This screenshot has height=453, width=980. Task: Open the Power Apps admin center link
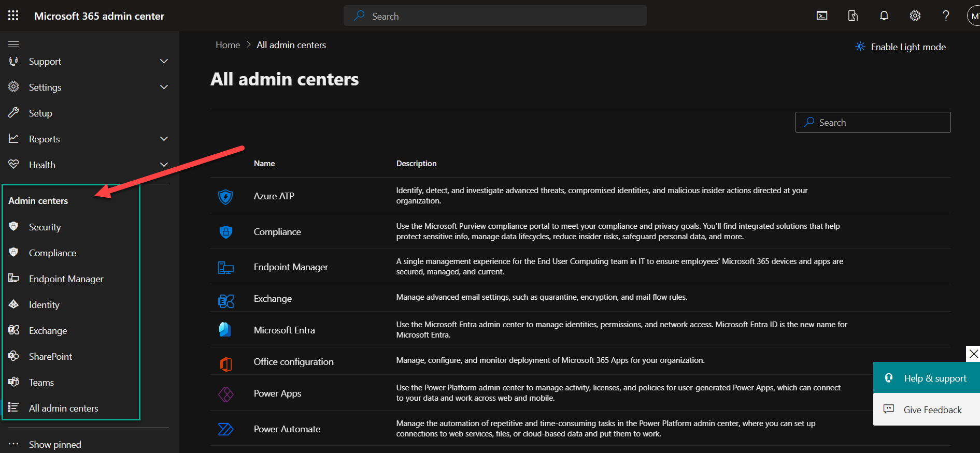pyautogui.click(x=277, y=394)
